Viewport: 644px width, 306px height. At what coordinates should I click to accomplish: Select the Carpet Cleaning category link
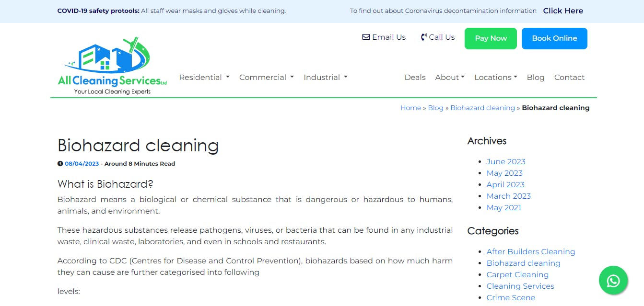pyautogui.click(x=517, y=275)
